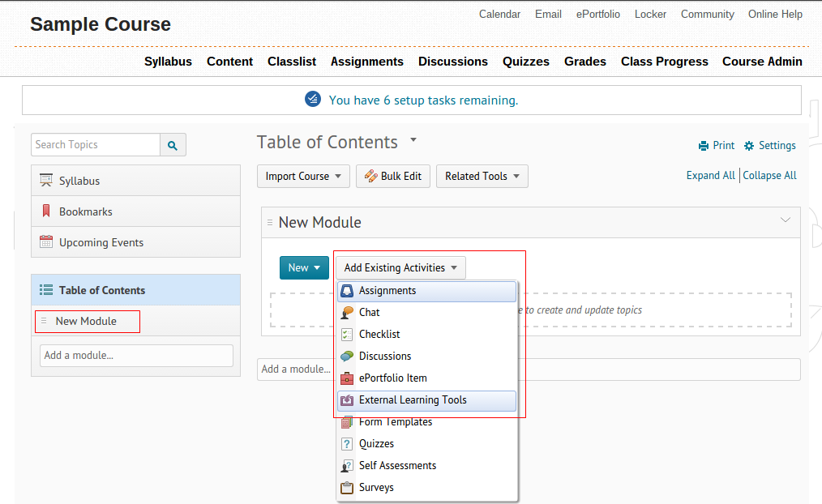Click the Calendar link at top
Screen dimensions: 822x504
click(499, 14)
